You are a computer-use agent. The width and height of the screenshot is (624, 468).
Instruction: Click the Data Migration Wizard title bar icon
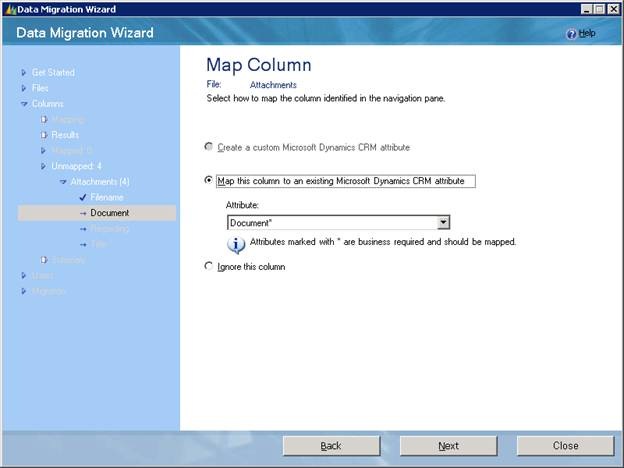[x=9, y=8]
